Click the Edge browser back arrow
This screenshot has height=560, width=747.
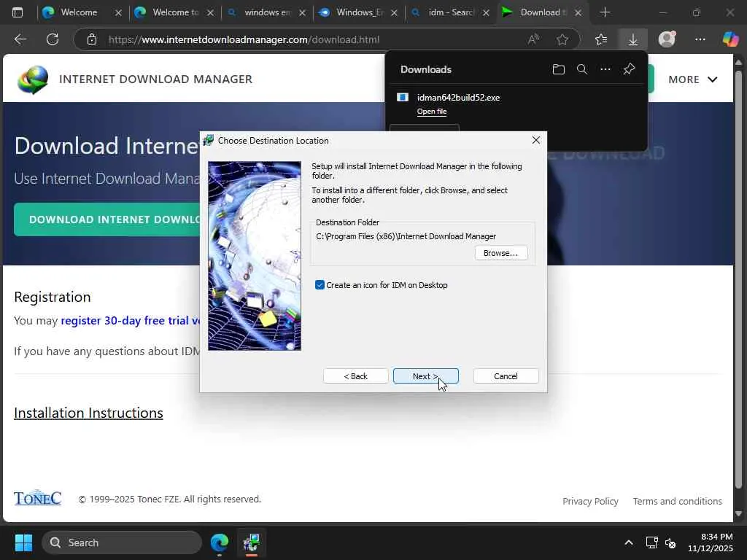[x=20, y=39]
